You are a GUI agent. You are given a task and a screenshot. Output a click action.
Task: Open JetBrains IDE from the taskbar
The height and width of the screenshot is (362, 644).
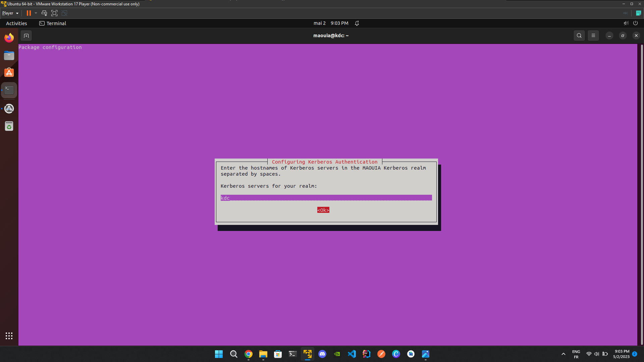point(367,354)
